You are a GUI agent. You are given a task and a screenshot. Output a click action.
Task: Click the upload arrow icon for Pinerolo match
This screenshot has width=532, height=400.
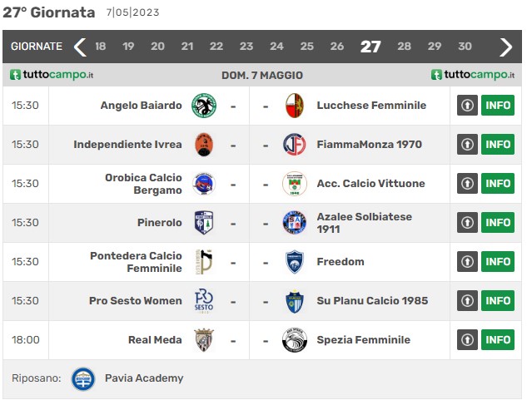pyautogui.click(x=467, y=223)
